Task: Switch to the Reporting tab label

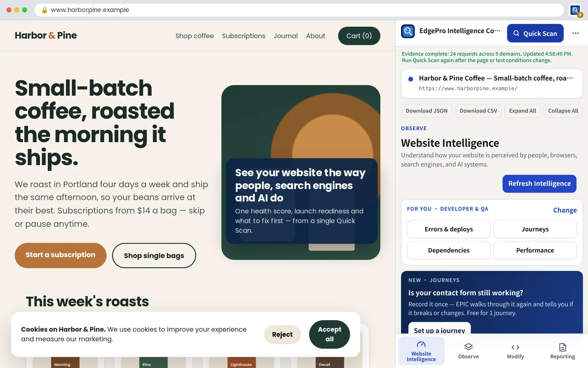Action: pyautogui.click(x=562, y=357)
